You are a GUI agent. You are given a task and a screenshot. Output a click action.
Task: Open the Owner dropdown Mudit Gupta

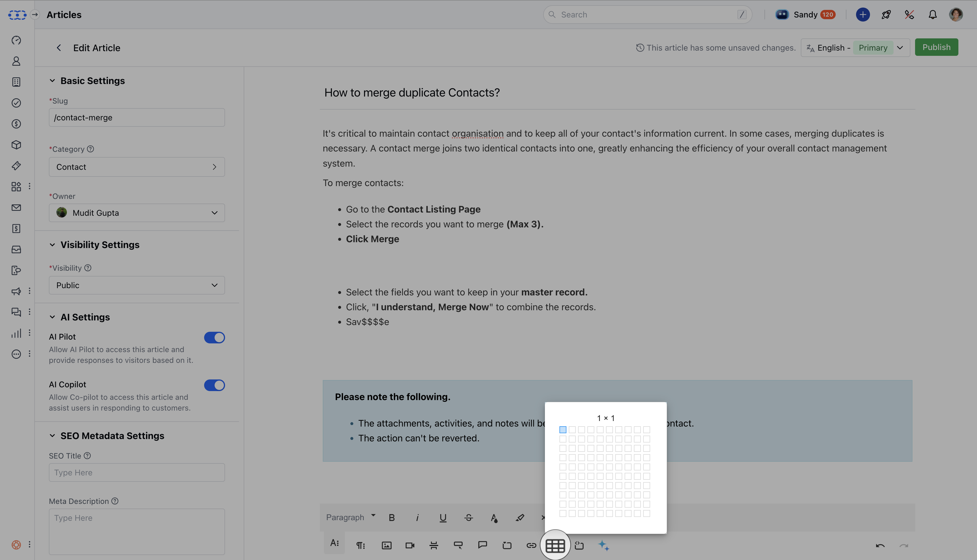pyautogui.click(x=137, y=213)
